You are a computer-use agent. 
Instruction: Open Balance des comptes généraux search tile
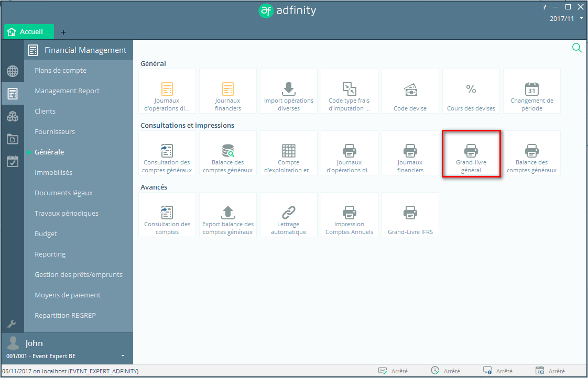point(227,153)
